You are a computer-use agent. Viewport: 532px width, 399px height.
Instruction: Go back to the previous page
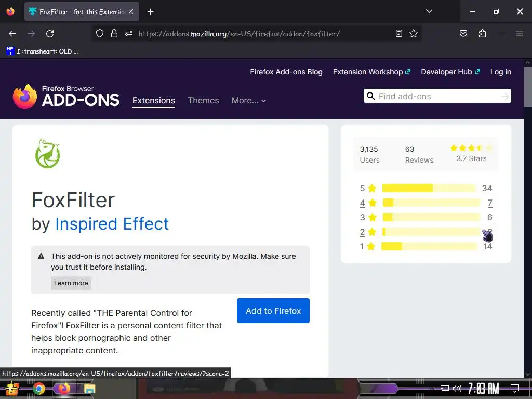12,34
